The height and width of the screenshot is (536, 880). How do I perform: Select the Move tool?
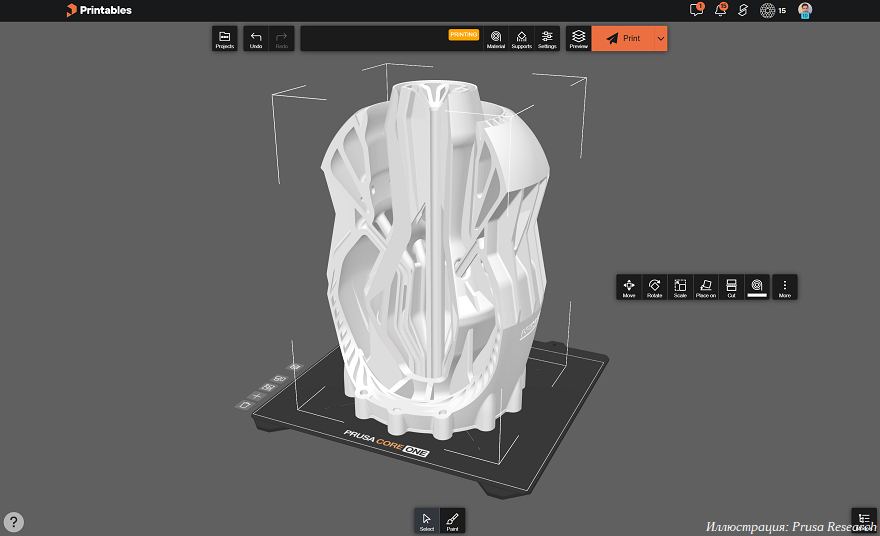click(629, 287)
